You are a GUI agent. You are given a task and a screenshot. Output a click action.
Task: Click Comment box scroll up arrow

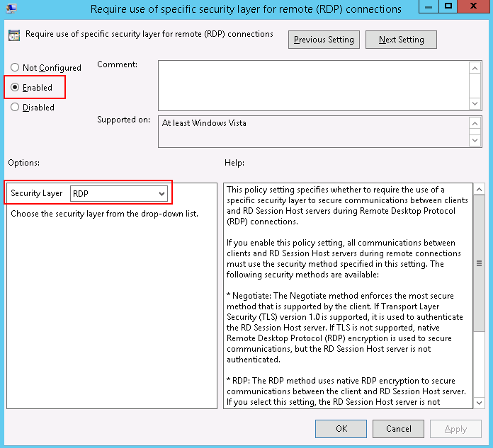click(x=475, y=68)
